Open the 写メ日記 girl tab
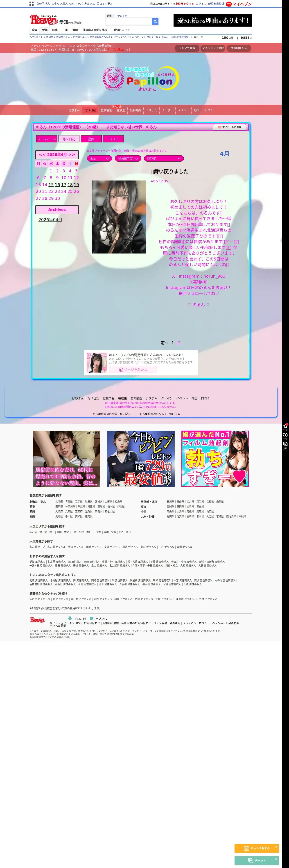This screenshot has height=868, width=289. point(69,139)
